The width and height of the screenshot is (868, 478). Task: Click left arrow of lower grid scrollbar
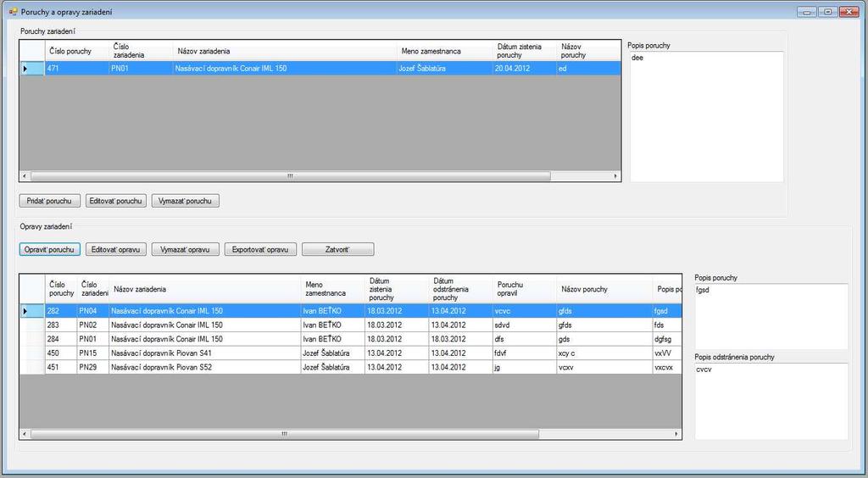25,434
